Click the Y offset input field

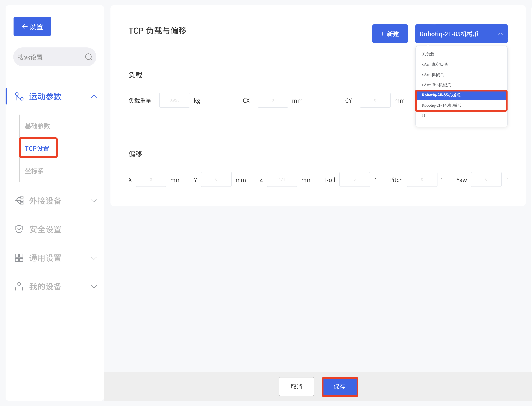(216, 179)
